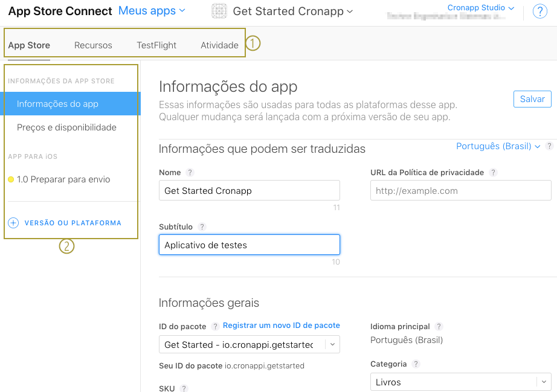The width and height of the screenshot is (557, 392).
Task: Open the help icon next to SKU
Action: 184,388
